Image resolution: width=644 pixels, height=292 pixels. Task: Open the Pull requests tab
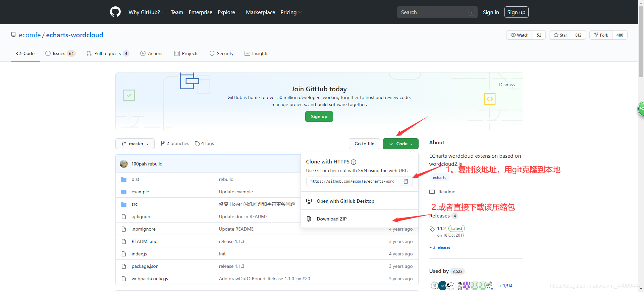[108, 53]
